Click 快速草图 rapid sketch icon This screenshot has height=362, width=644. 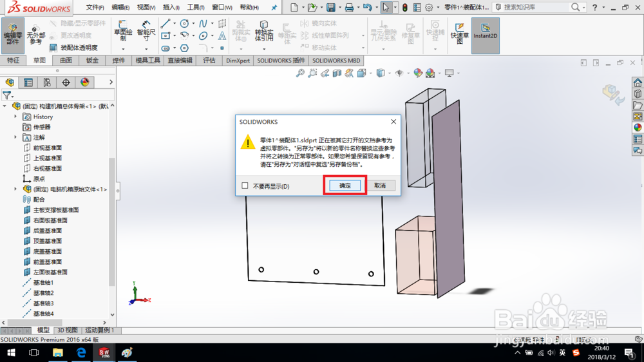460,32
